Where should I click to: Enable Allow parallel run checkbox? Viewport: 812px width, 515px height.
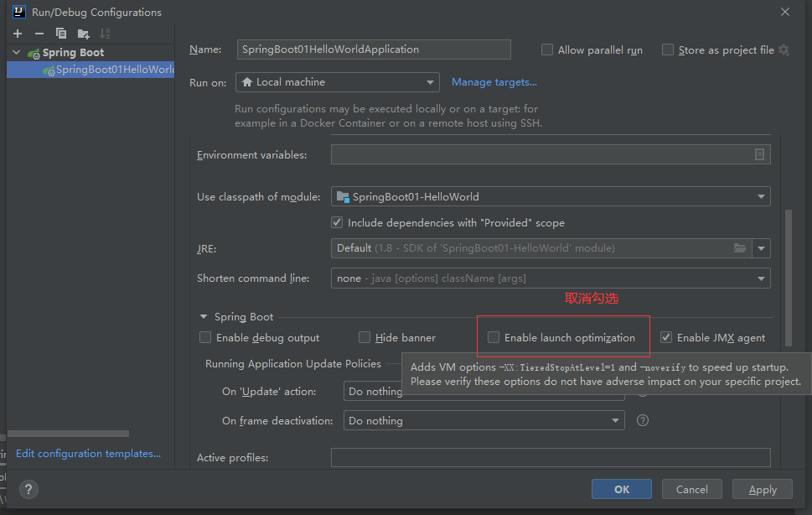click(x=547, y=49)
